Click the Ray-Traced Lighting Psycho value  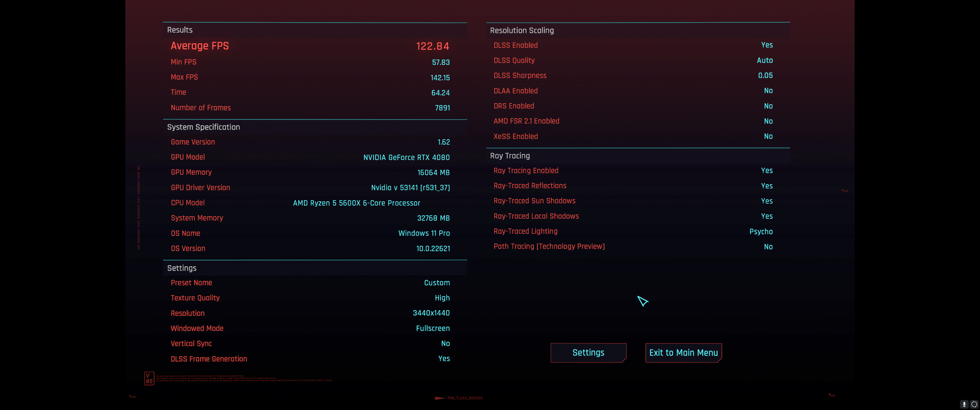[x=760, y=231]
